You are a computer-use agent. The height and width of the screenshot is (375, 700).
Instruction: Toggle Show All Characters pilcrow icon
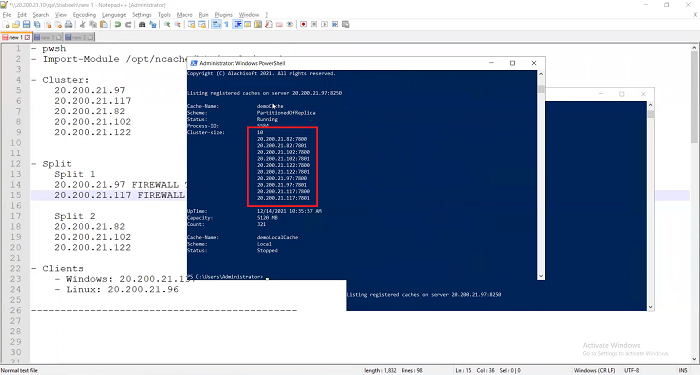226,25
